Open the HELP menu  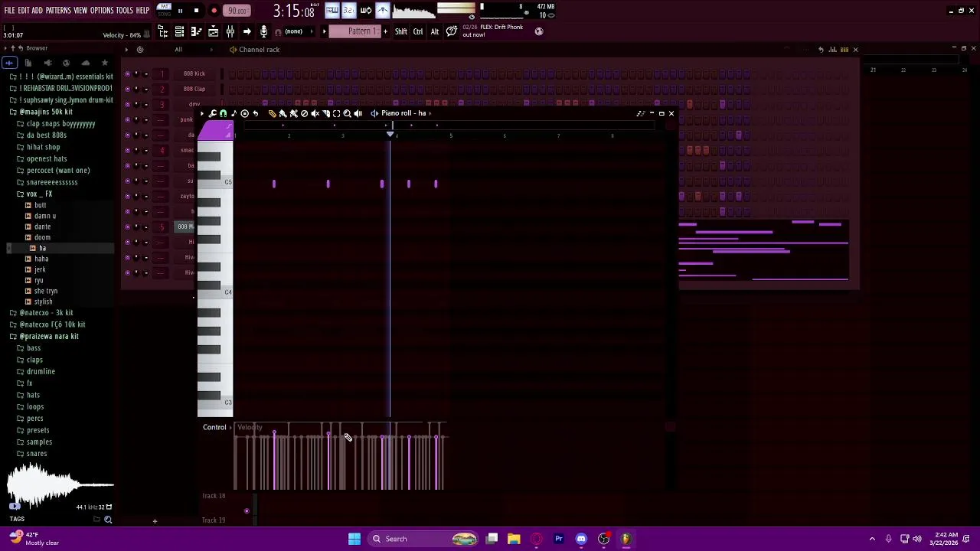(143, 10)
